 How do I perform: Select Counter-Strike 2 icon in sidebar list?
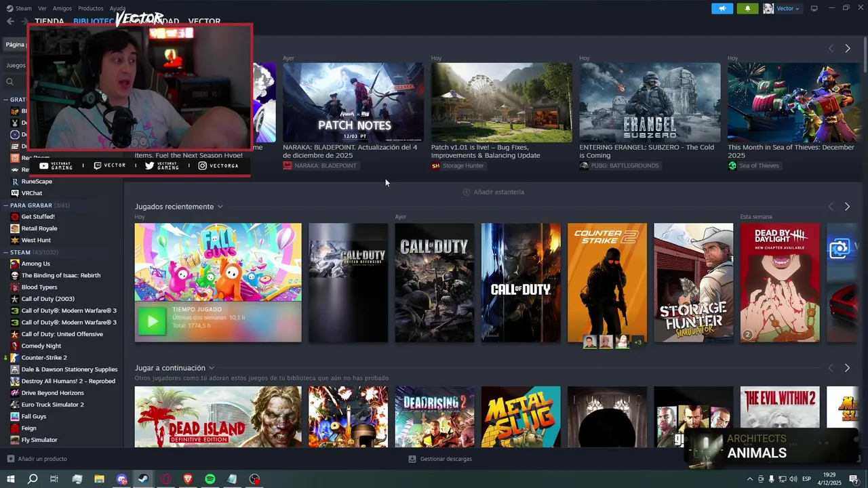15,357
